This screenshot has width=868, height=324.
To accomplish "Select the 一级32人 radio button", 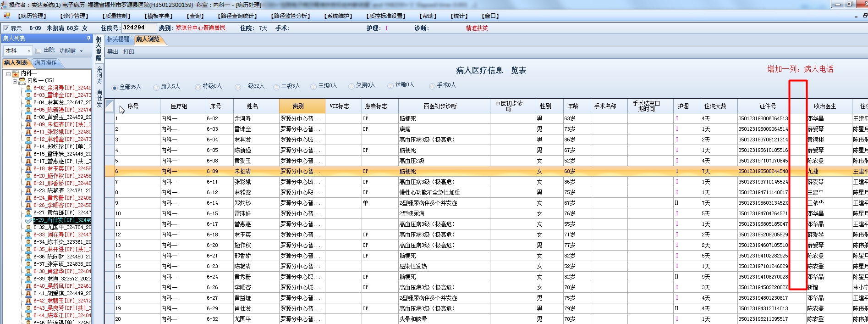I will tap(238, 87).
